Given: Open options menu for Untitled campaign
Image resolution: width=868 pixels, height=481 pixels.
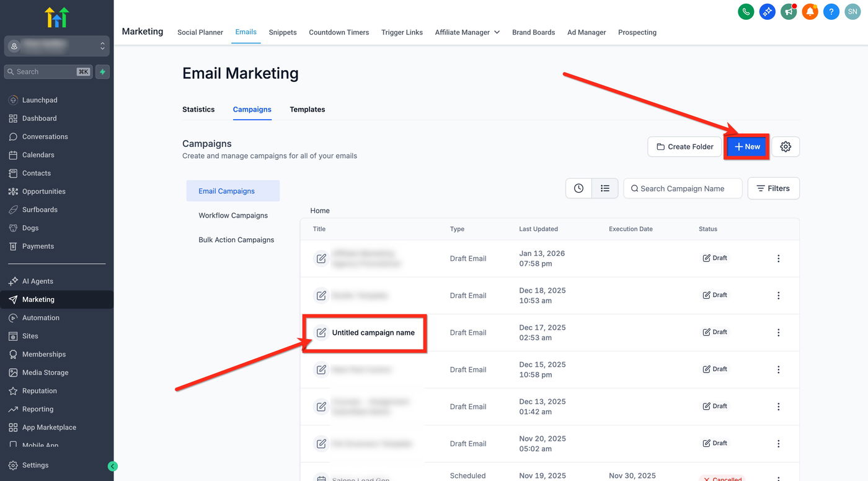Looking at the screenshot, I should [779, 333].
